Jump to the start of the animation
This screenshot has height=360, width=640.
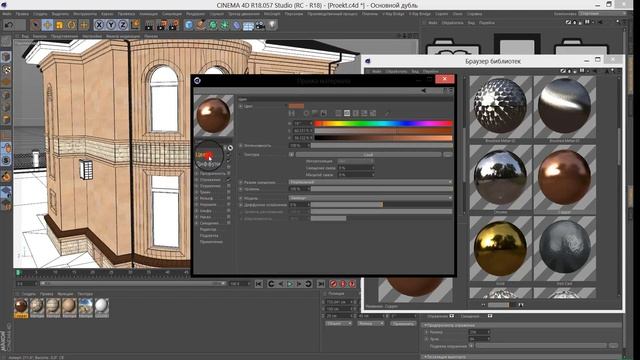click(258, 284)
